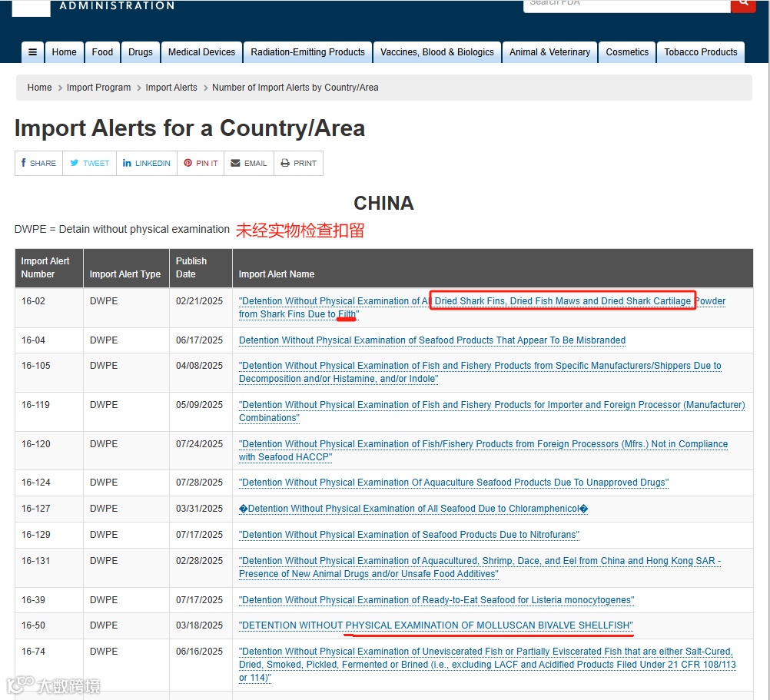Viewport: 770px width, 700px height.
Task: Click publish date 02/21/2025
Action: coord(199,301)
